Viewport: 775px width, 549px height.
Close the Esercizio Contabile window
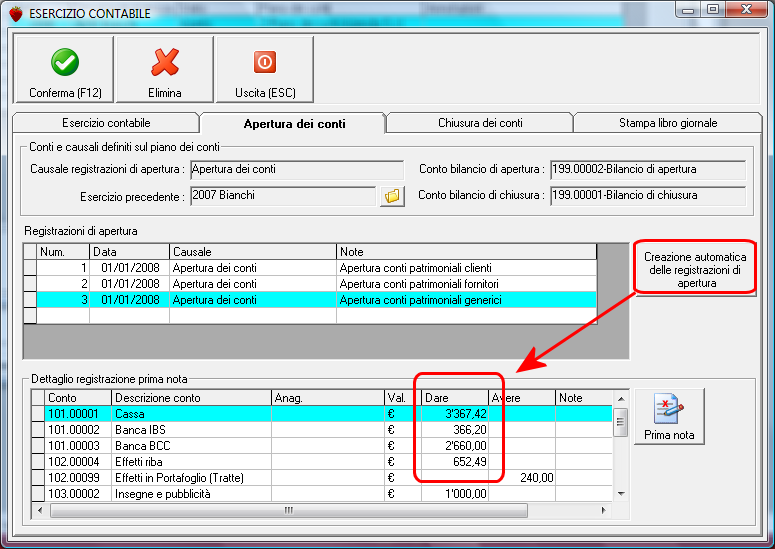(746, 10)
